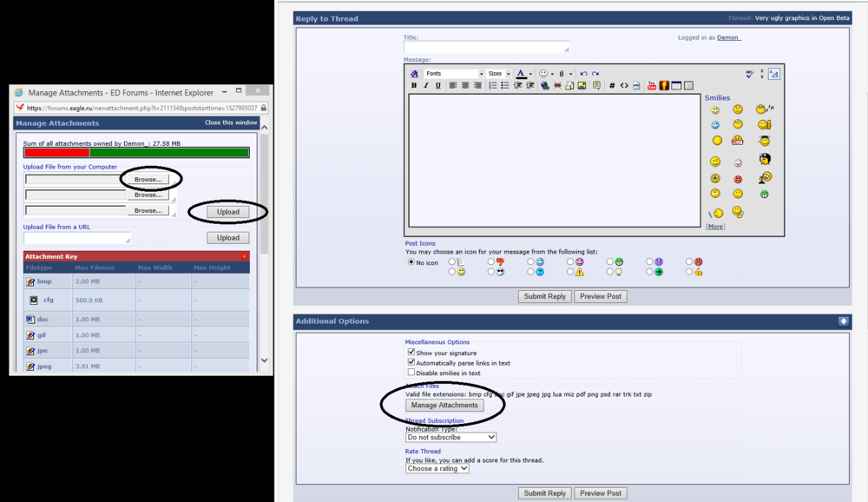The width and height of the screenshot is (868, 502).
Task: Open the Manage Attachments button
Action: click(x=444, y=405)
